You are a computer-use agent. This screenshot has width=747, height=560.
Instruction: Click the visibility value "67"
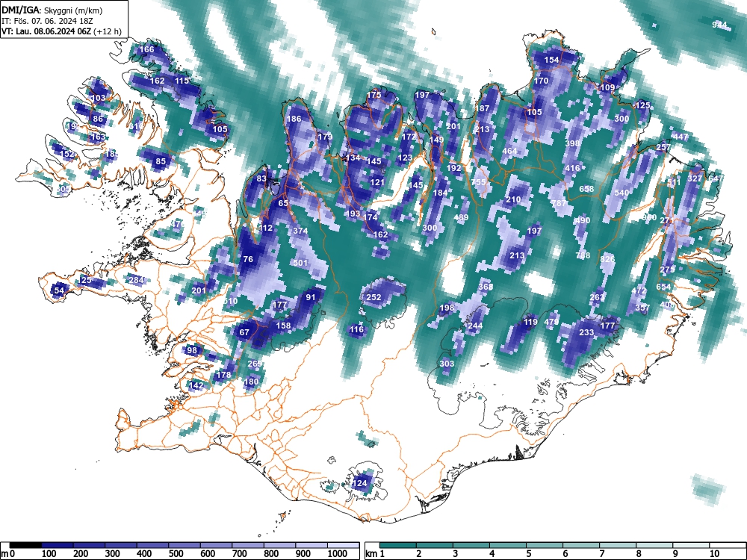(244, 332)
